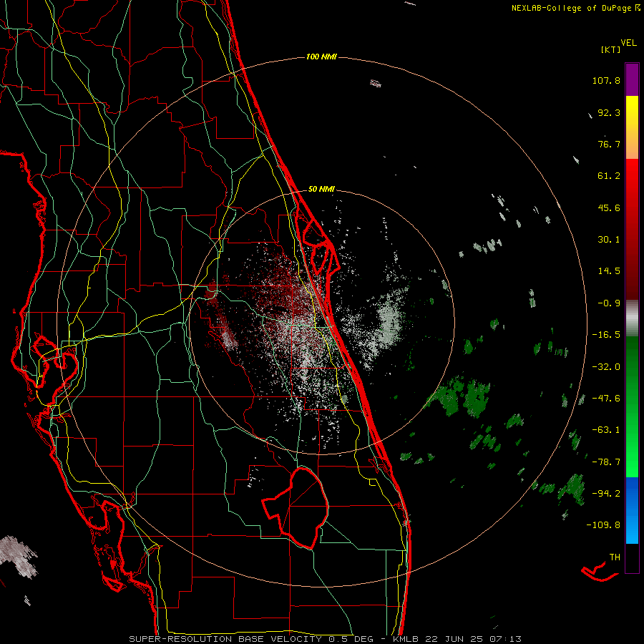The height and width of the screenshot is (644, 644).
Task: Select the -47.6 scale value
Action: click(606, 399)
